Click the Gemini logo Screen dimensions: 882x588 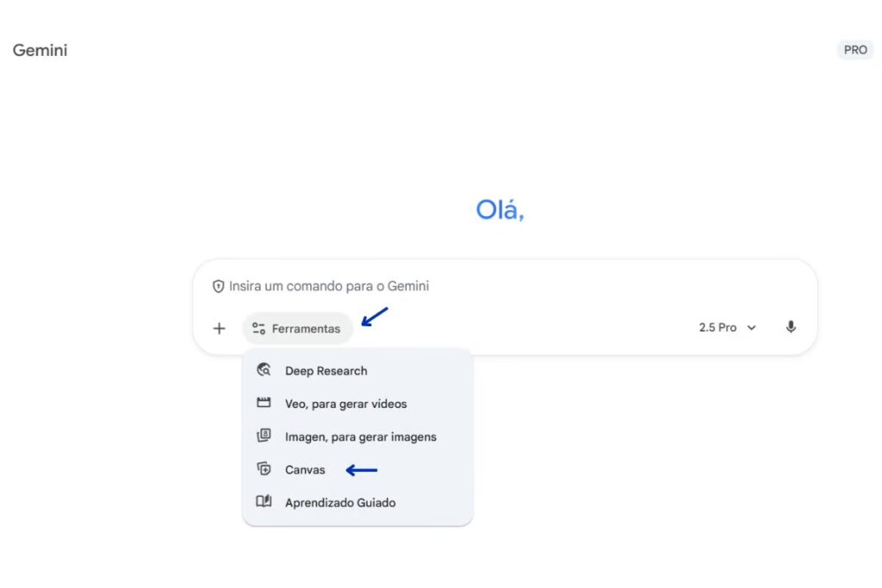pyautogui.click(x=39, y=50)
